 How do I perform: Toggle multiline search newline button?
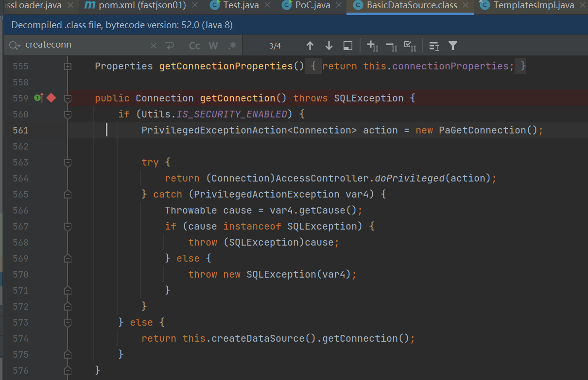tap(170, 46)
